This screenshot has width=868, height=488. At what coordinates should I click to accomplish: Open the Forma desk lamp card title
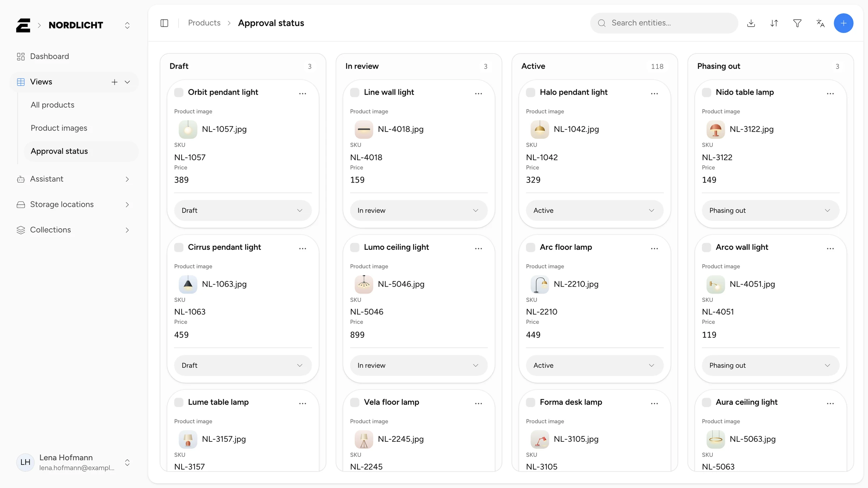571,402
